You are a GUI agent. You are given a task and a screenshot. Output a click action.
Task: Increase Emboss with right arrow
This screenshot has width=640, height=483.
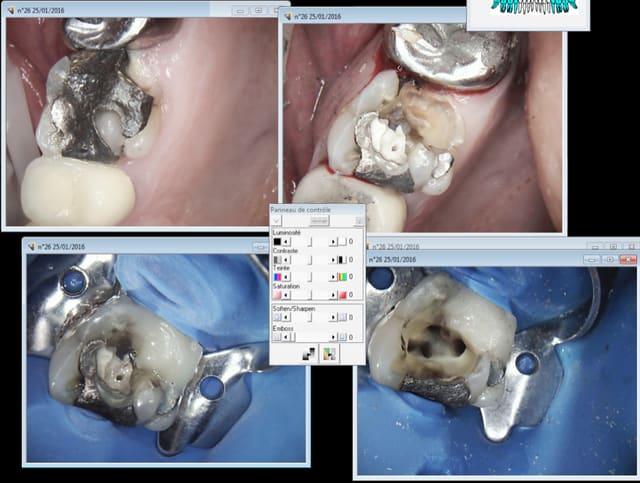[332, 336]
